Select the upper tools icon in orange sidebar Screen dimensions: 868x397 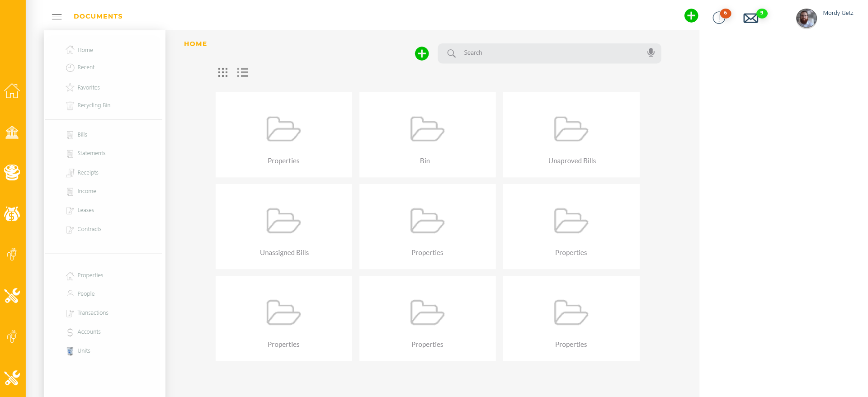[12, 296]
